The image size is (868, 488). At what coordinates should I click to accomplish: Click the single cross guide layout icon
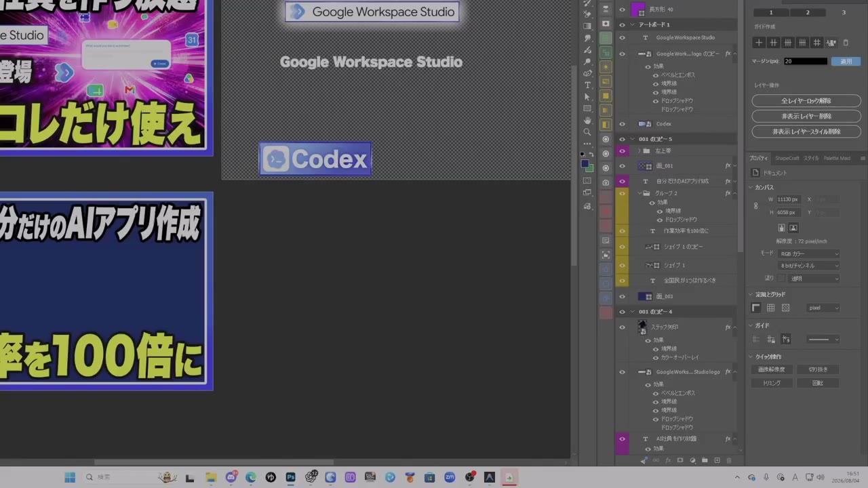[x=759, y=43]
